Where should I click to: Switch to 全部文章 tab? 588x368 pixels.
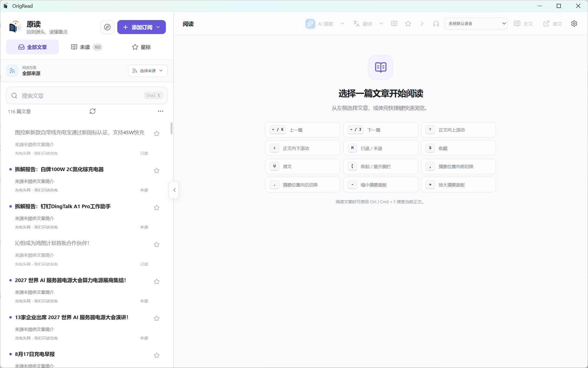pos(32,47)
